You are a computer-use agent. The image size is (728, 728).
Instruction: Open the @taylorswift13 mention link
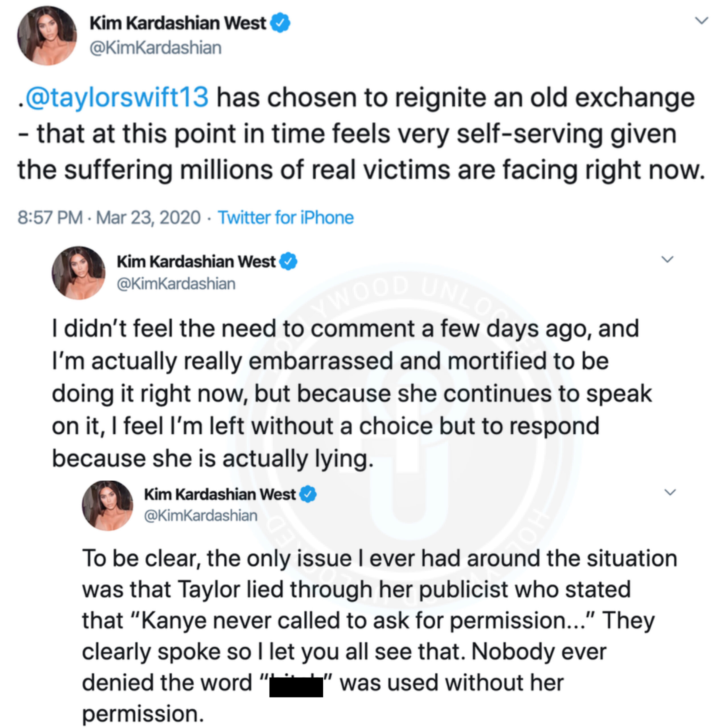(x=117, y=98)
